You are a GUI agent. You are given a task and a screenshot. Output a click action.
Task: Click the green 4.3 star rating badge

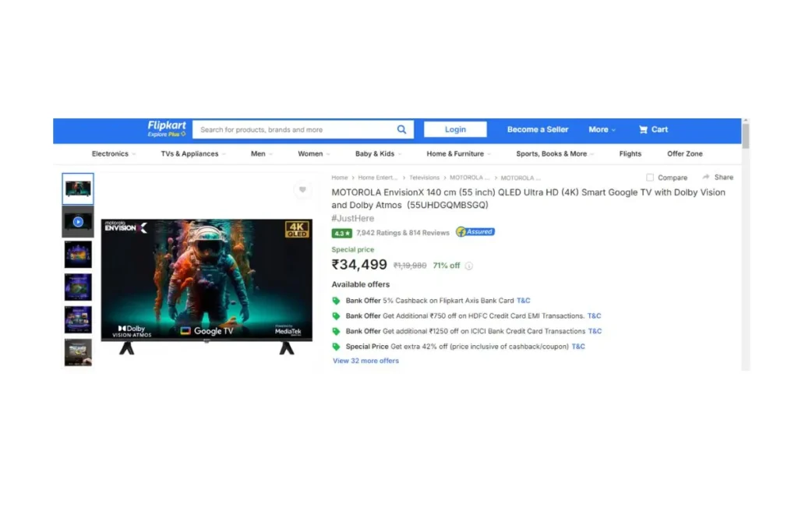pos(341,233)
